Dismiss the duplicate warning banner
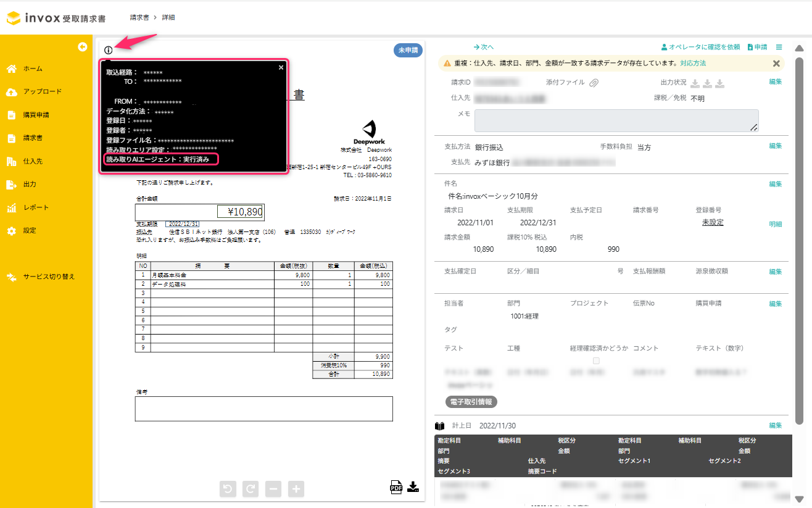Screen dimensions: 812x508 pyautogui.click(x=776, y=63)
